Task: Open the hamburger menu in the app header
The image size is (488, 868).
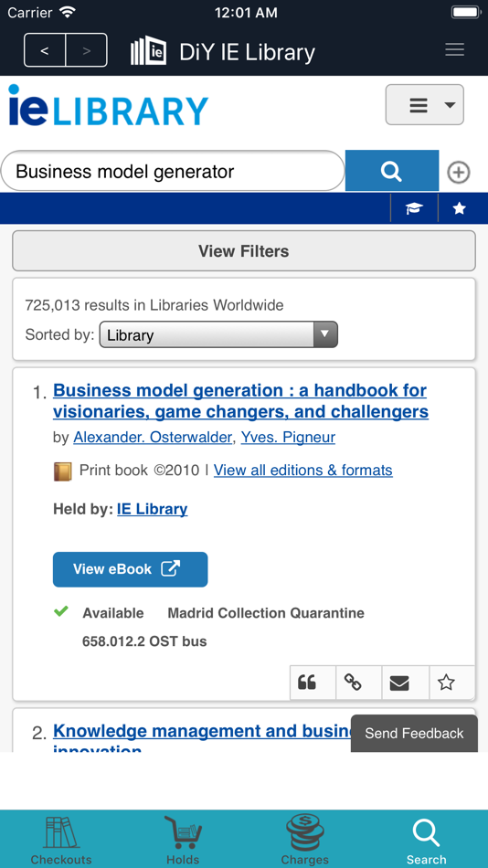Action: tap(455, 50)
